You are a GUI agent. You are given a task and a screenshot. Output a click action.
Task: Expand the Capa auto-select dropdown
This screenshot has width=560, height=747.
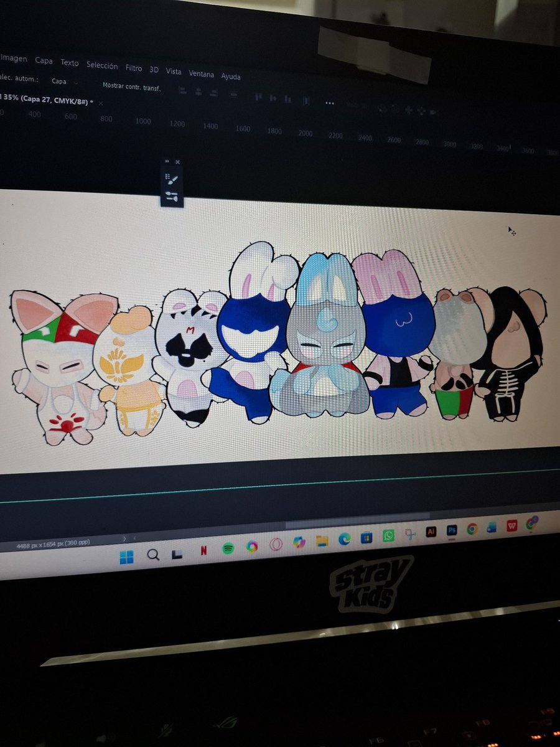click(x=65, y=81)
